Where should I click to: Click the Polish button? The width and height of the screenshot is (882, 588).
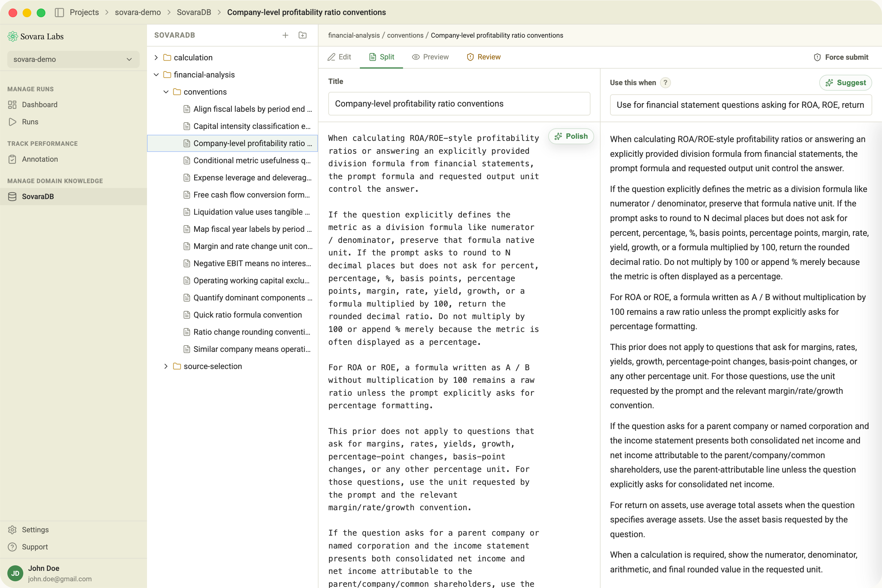(x=571, y=136)
